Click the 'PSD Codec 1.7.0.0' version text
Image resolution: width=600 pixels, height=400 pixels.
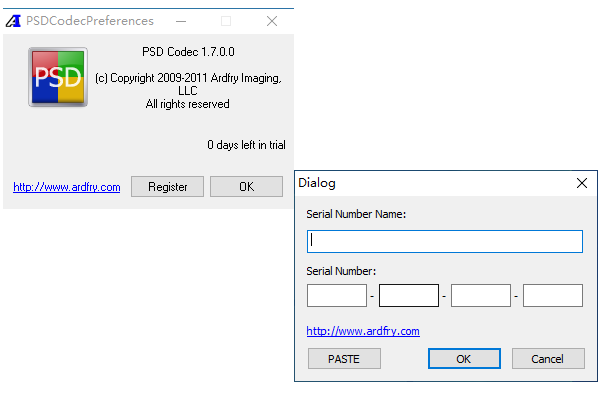tap(188, 52)
